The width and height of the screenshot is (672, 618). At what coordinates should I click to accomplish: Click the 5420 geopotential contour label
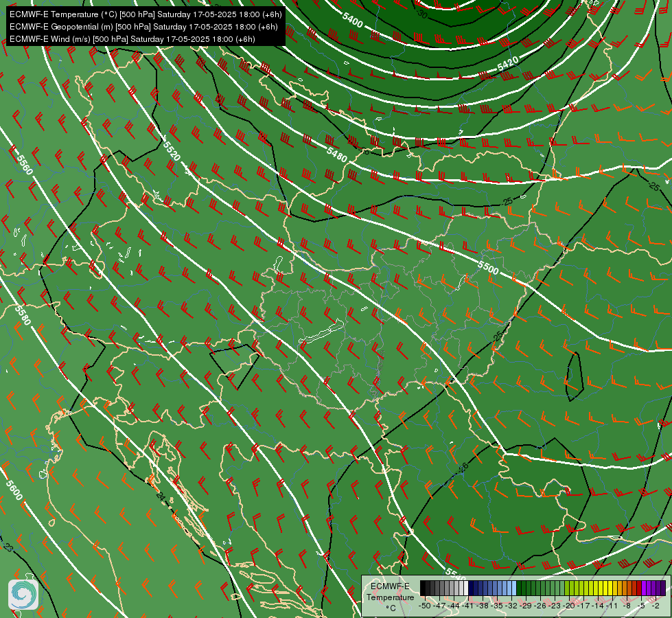(x=508, y=63)
